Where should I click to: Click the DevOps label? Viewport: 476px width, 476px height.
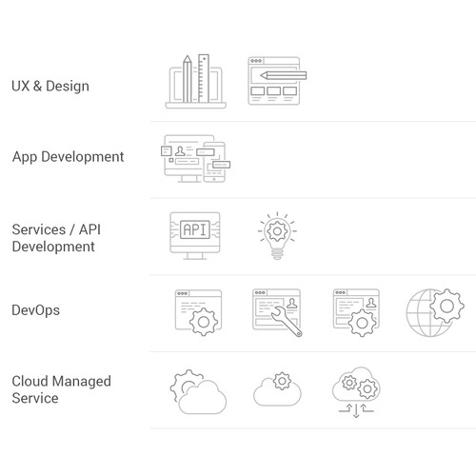click(x=35, y=310)
